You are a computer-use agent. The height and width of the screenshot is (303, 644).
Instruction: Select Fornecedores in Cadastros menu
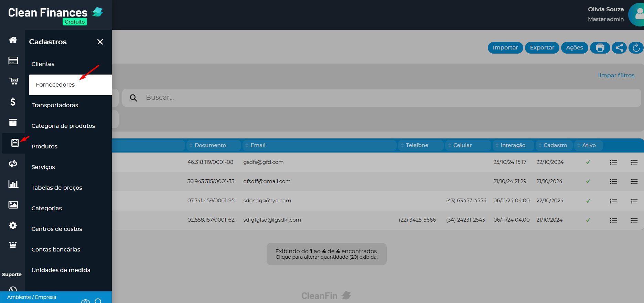pos(55,85)
